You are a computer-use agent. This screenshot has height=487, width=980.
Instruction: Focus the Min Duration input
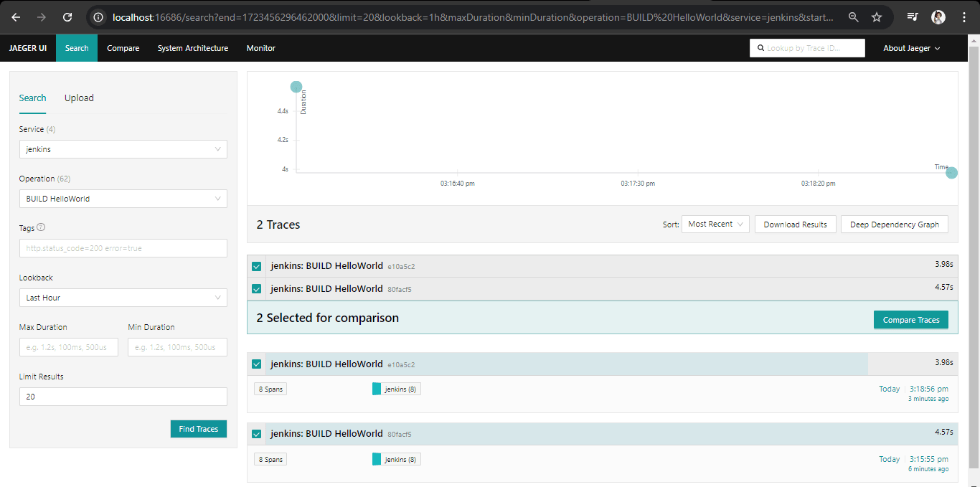pos(177,347)
